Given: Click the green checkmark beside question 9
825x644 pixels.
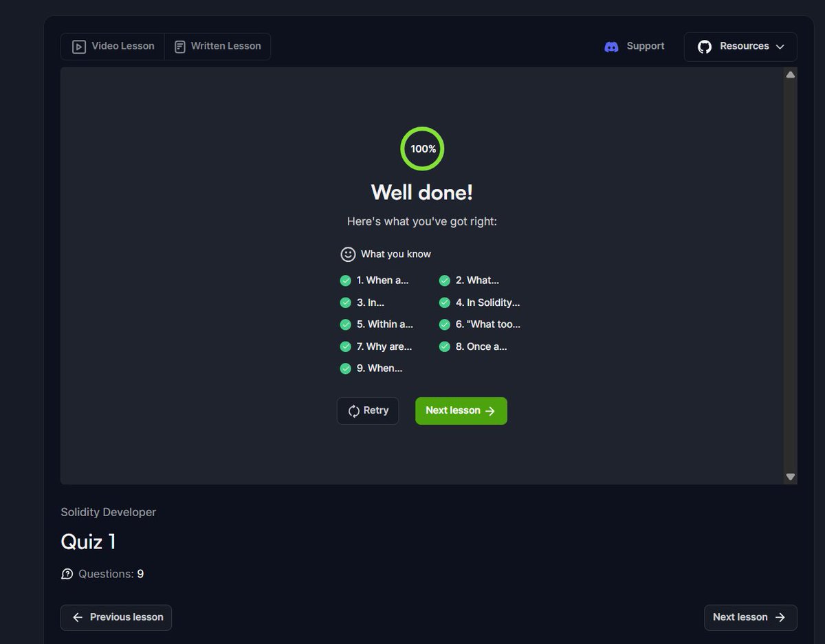Looking at the screenshot, I should pyautogui.click(x=346, y=368).
